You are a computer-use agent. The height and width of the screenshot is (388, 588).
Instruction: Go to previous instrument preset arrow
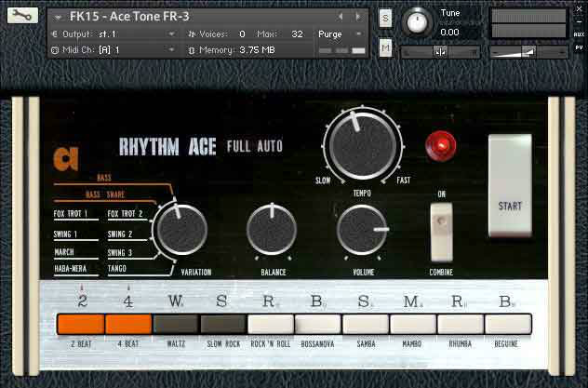click(341, 17)
